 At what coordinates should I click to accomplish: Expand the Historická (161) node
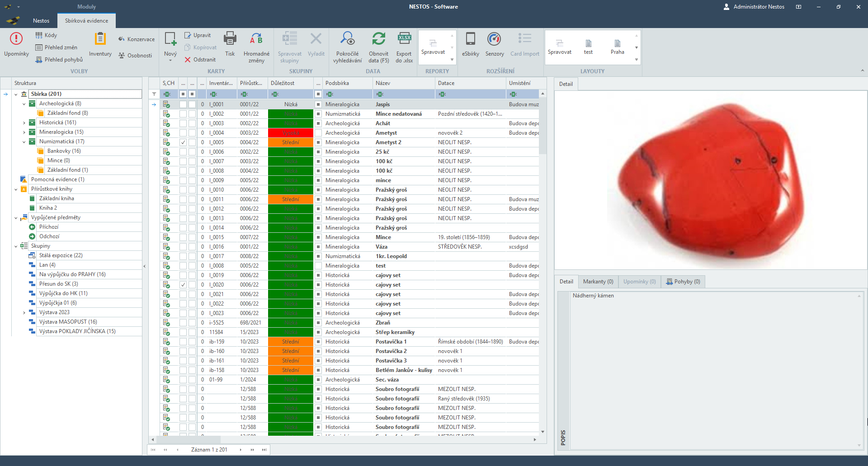pyautogui.click(x=24, y=123)
